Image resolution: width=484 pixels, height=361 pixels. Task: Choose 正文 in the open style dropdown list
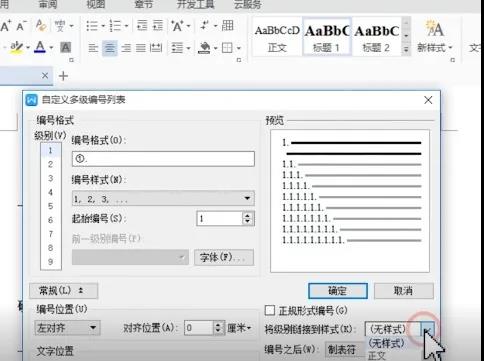(x=377, y=355)
